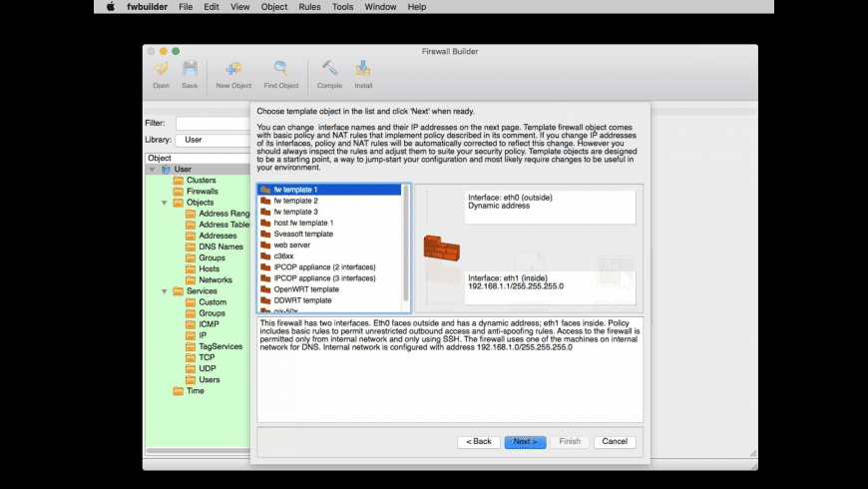Open the Rules menu
The height and width of the screenshot is (489, 868).
click(x=309, y=7)
